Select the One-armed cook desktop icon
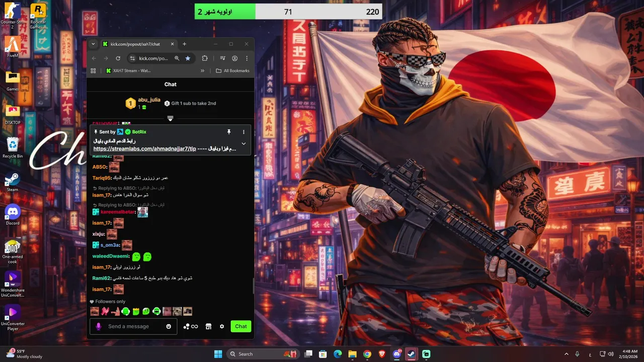 tap(13, 251)
